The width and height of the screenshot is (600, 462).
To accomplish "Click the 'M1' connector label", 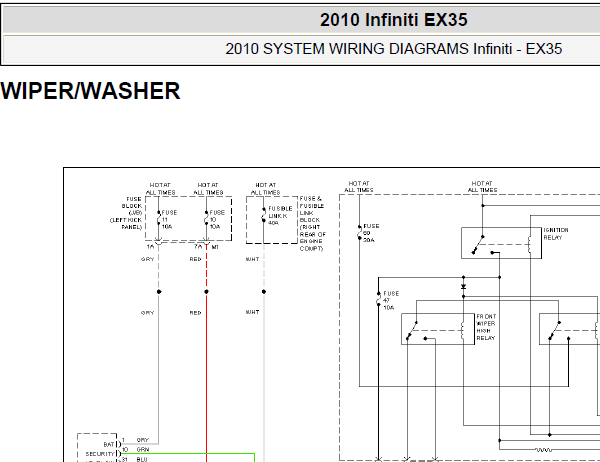I will click(215, 247).
